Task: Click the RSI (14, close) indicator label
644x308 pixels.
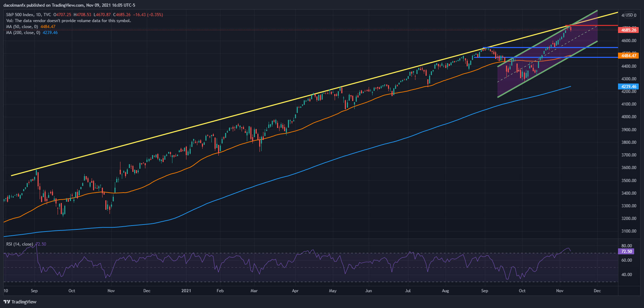Action: (20, 244)
